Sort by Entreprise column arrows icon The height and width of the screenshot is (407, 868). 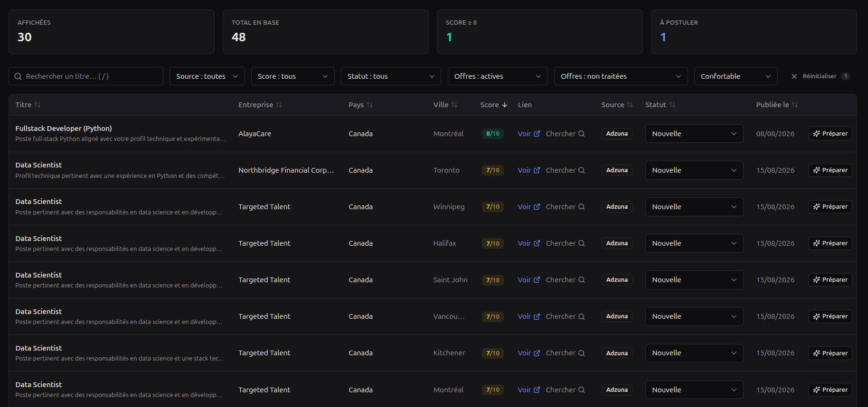(x=279, y=105)
